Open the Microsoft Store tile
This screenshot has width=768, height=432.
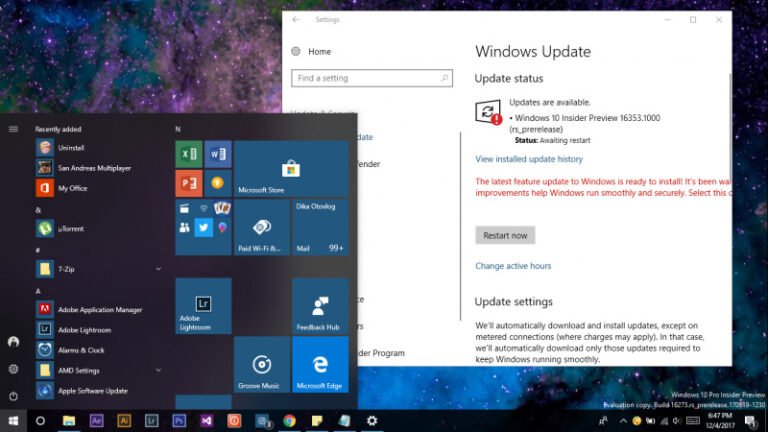290,169
